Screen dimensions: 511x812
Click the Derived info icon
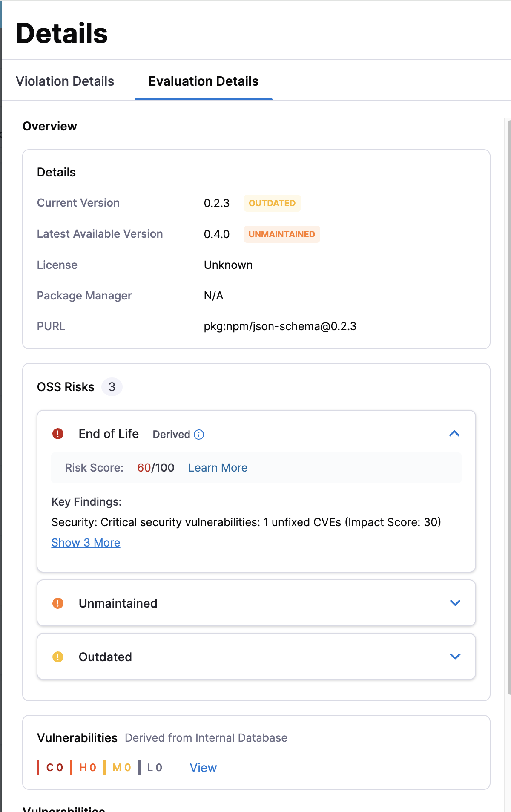point(199,434)
